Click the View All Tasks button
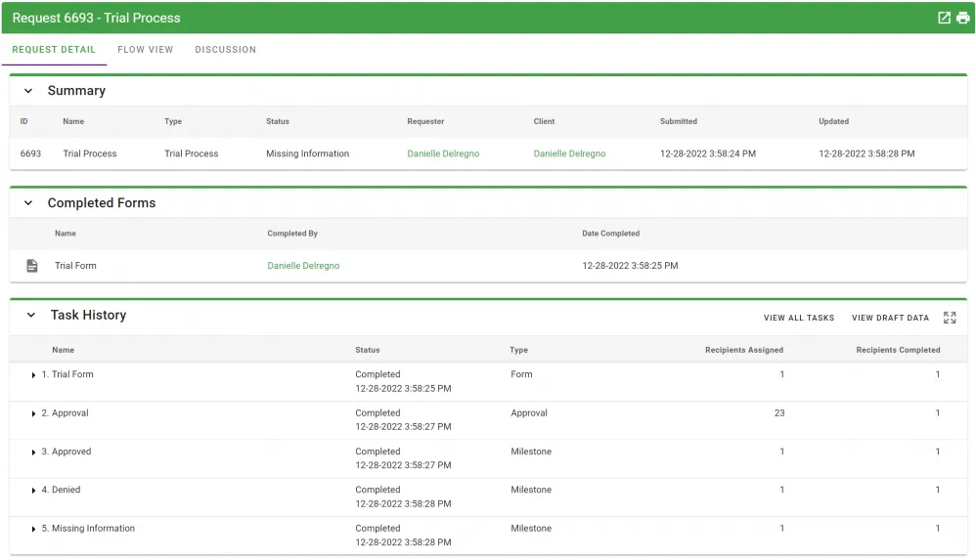 [799, 318]
